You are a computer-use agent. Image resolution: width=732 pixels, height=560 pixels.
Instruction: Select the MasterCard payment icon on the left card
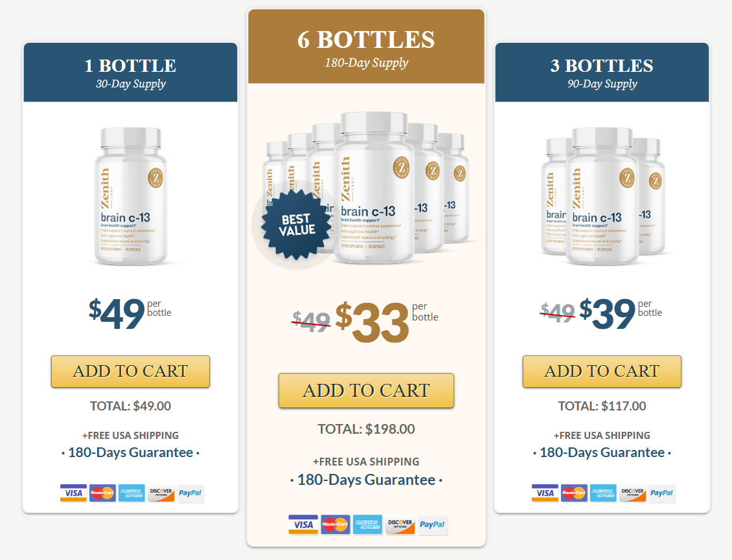(102, 493)
